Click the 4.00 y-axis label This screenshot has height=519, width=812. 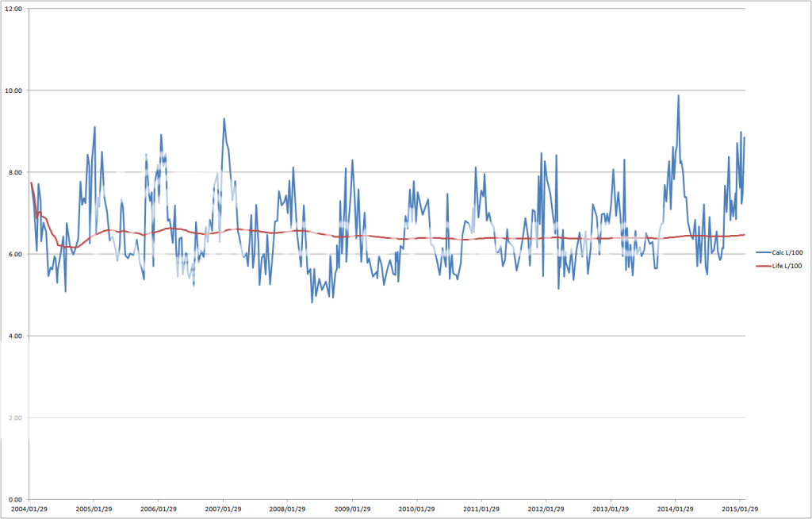(x=15, y=336)
